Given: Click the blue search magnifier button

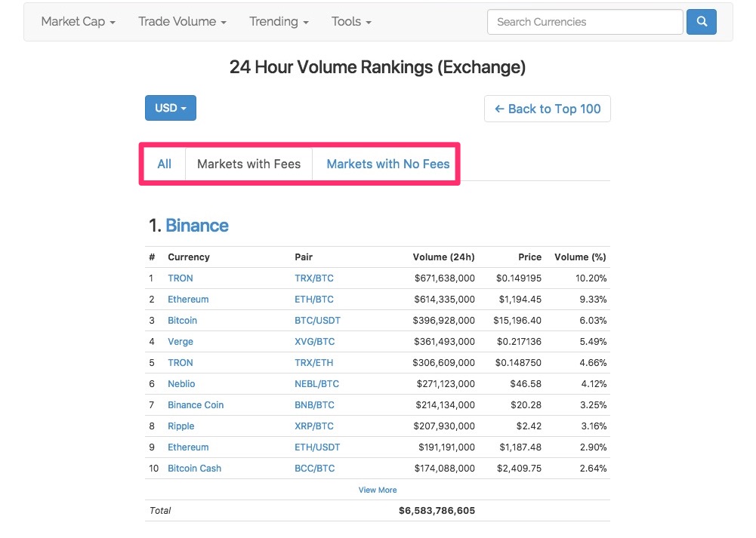Looking at the screenshot, I should [x=701, y=22].
